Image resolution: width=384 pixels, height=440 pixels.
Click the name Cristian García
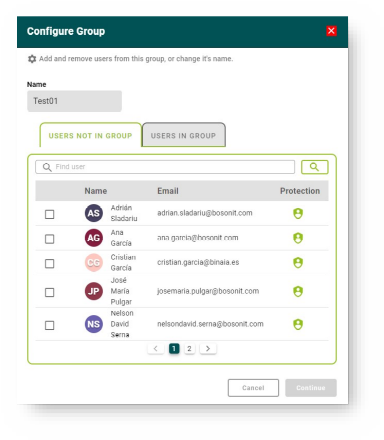(123, 263)
